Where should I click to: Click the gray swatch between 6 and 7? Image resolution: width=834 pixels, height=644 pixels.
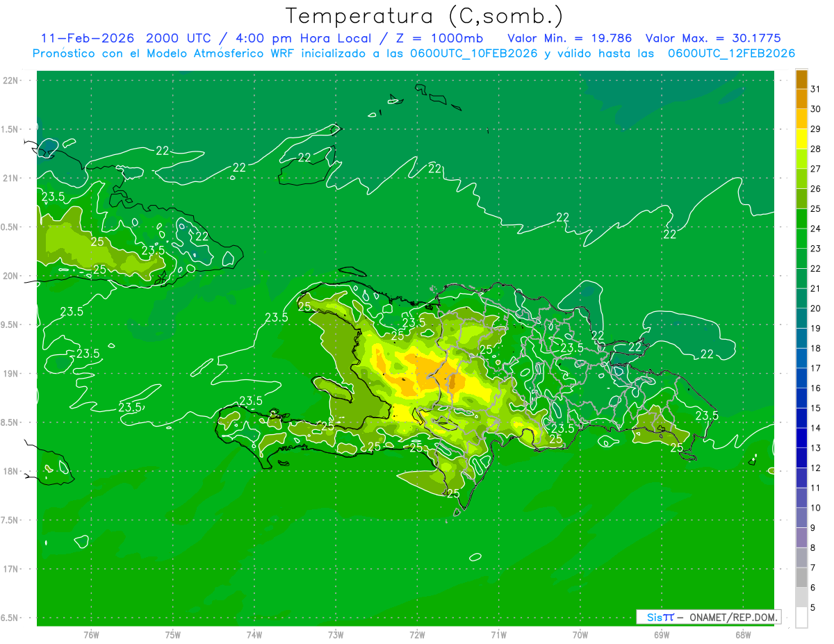[x=801, y=577]
